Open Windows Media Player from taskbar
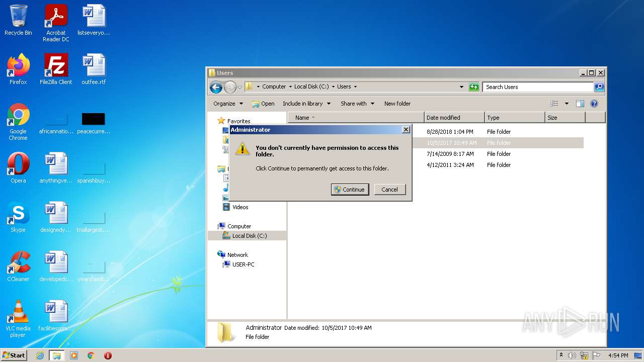 coord(74,355)
